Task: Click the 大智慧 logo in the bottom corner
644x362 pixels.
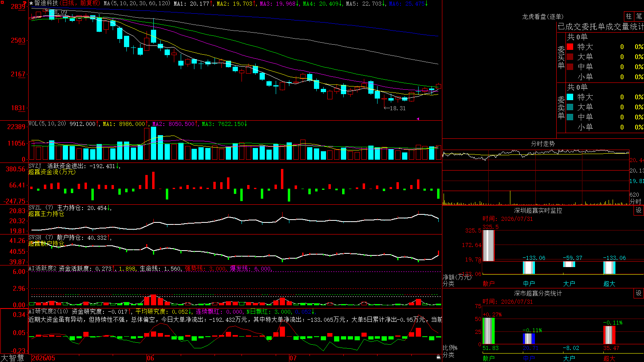Action: coord(12,358)
